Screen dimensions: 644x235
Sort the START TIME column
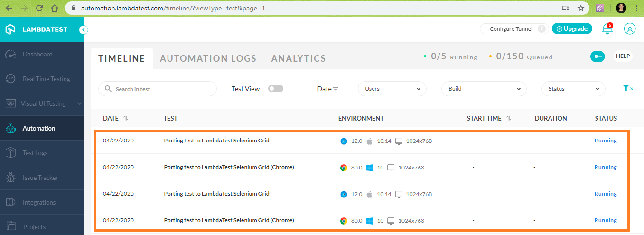point(509,118)
